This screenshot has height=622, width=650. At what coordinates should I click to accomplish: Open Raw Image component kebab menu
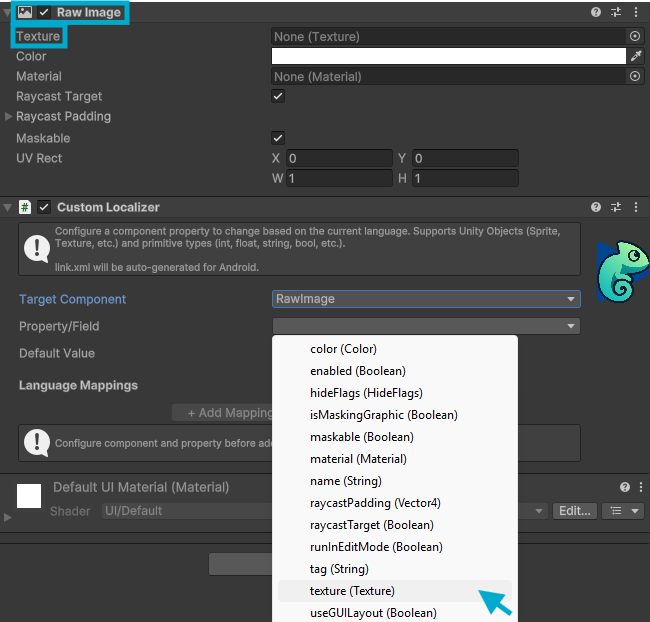click(x=636, y=12)
